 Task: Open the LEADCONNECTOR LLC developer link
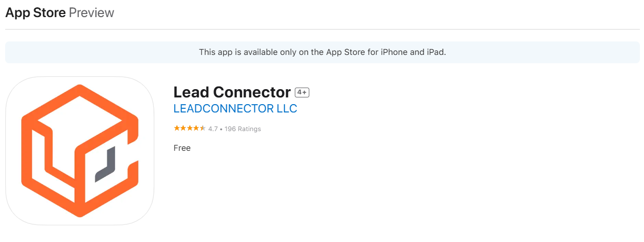[x=235, y=109]
